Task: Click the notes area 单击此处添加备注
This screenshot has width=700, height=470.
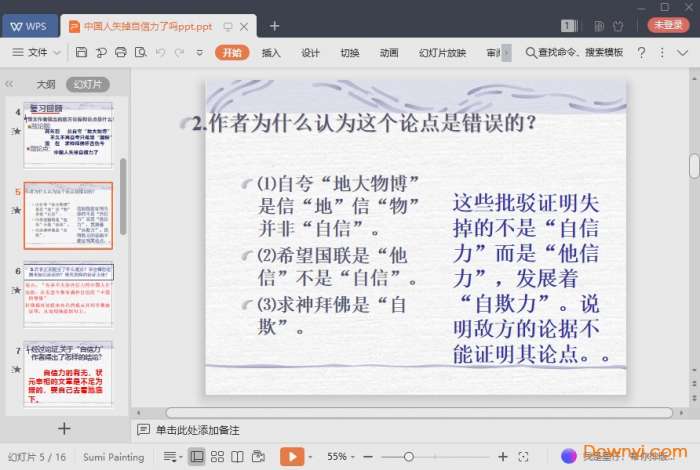Action: tap(197, 430)
